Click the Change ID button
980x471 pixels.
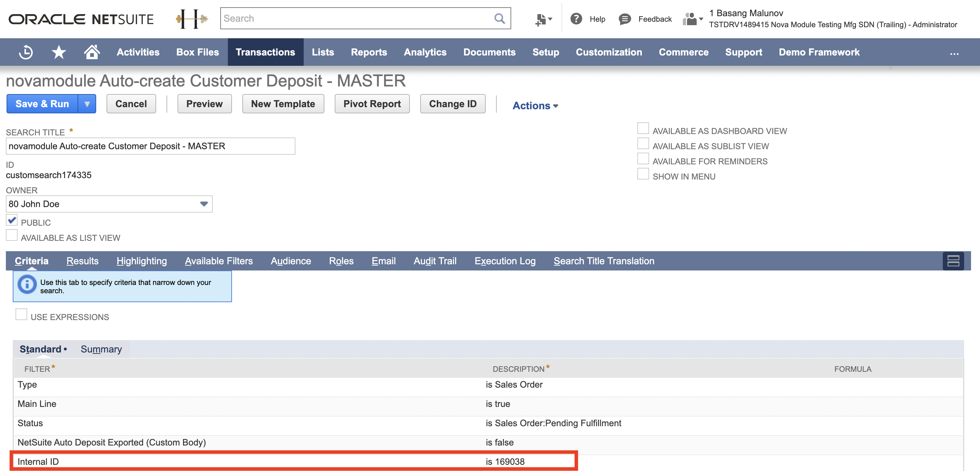[453, 103]
